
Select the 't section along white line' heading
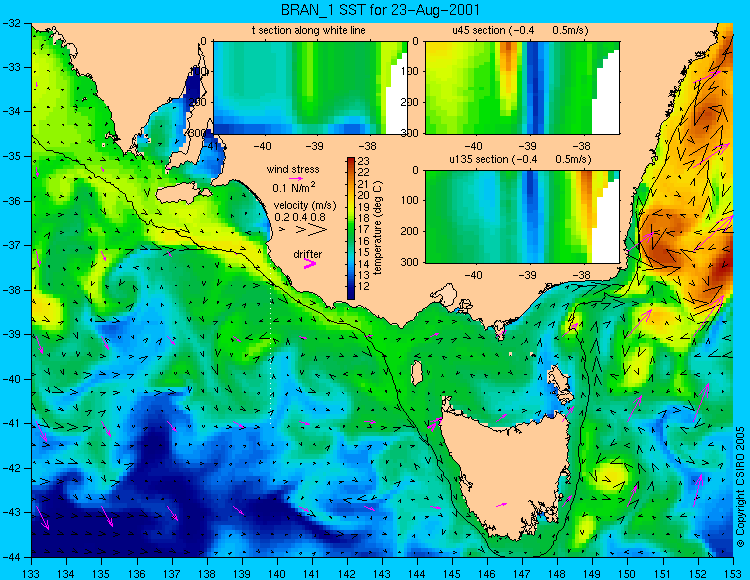tap(309, 30)
